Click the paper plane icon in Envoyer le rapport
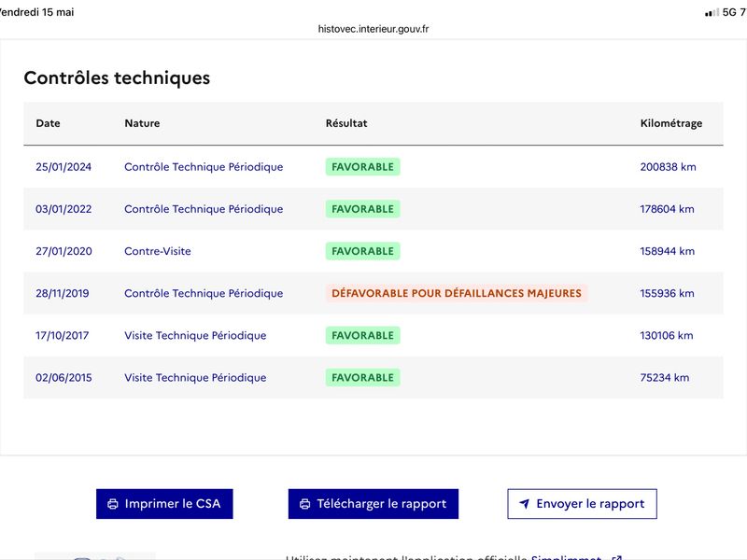 (524, 504)
